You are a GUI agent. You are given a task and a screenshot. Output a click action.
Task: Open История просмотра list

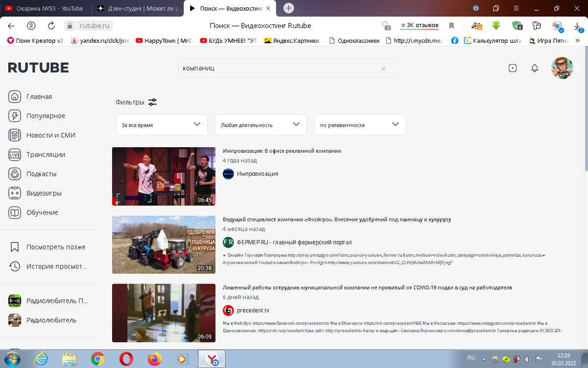tap(49, 266)
